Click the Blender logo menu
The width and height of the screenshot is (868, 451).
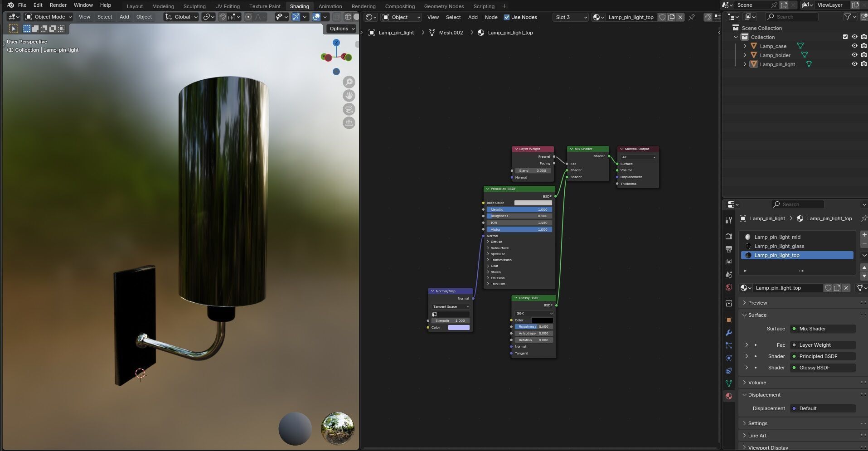tap(10, 5)
